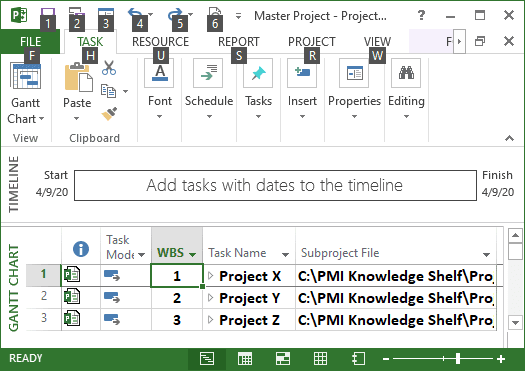Image resolution: width=525 pixels, height=371 pixels.
Task: Open the Editing binoculars icon
Action: coord(406,73)
